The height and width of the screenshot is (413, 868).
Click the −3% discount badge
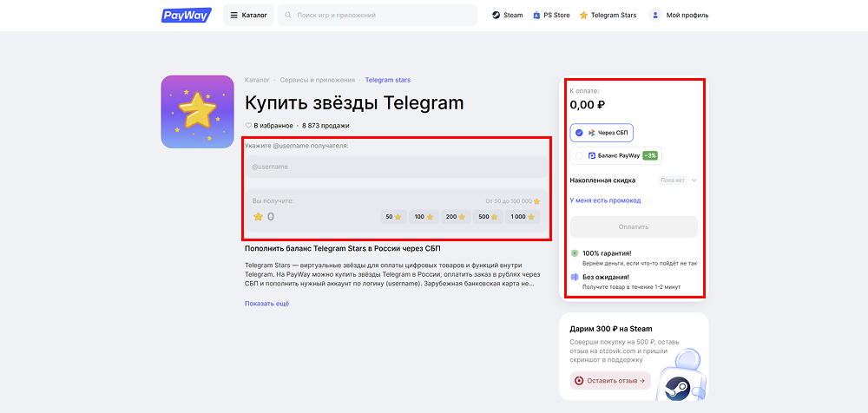pyautogui.click(x=650, y=155)
